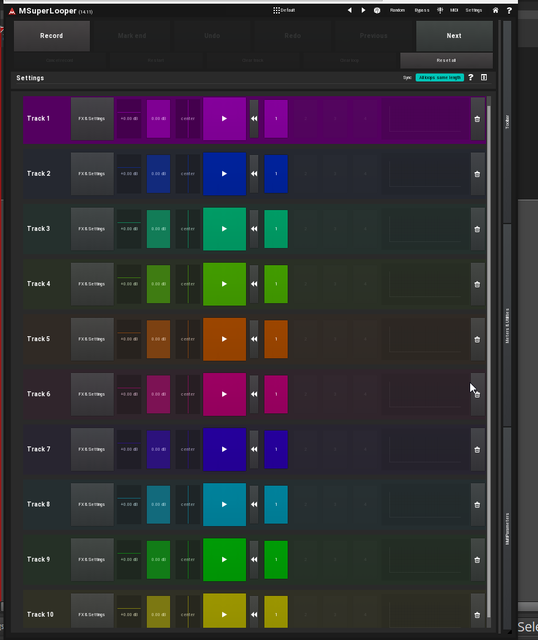Delete Track 1 with trash icon
The image size is (538, 640).
(x=477, y=119)
